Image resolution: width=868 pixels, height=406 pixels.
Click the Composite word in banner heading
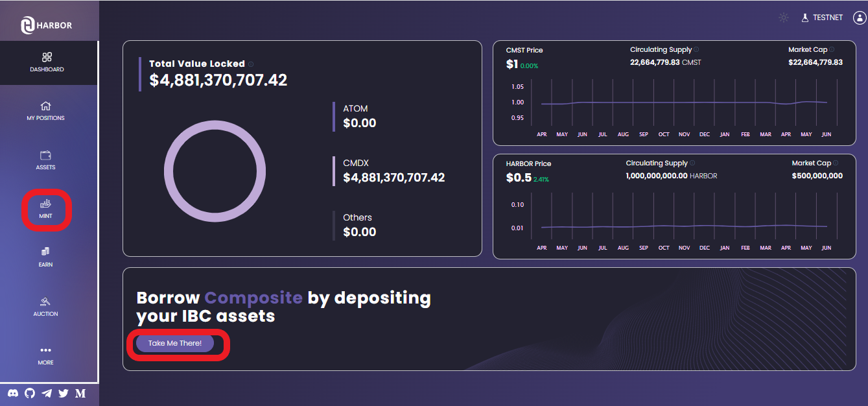click(x=253, y=298)
